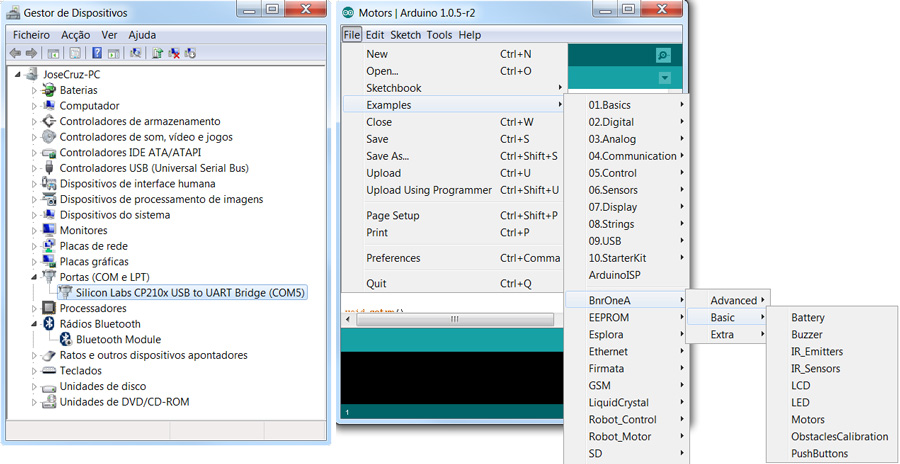The height and width of the screenshot is (464, 900).
Task: Open Arduino Sketch menu
Action: 406,35
